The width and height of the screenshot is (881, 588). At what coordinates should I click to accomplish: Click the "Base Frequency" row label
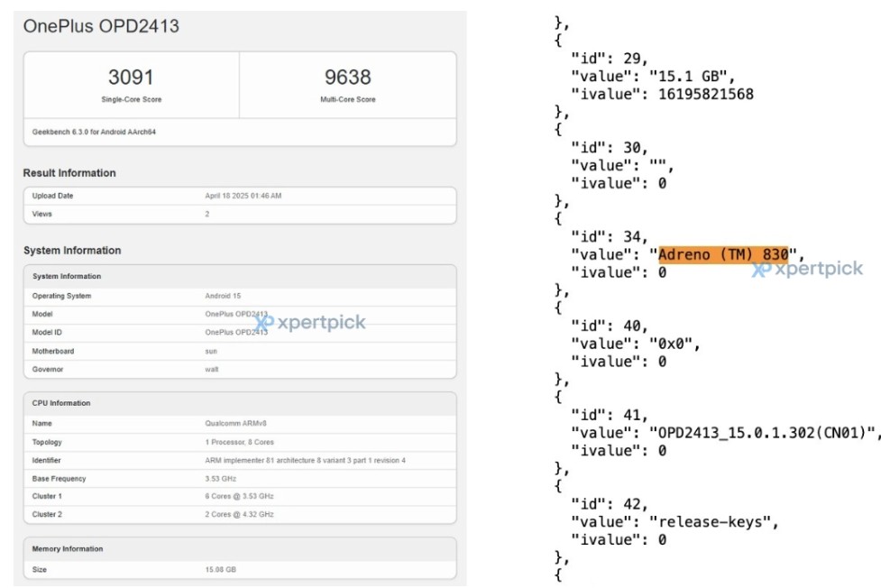click(59, 478)
